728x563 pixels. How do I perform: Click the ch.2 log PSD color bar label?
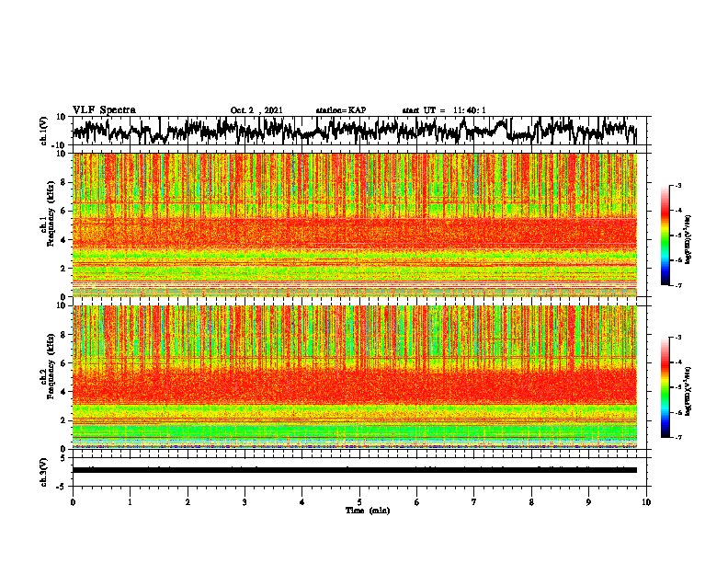688,391
